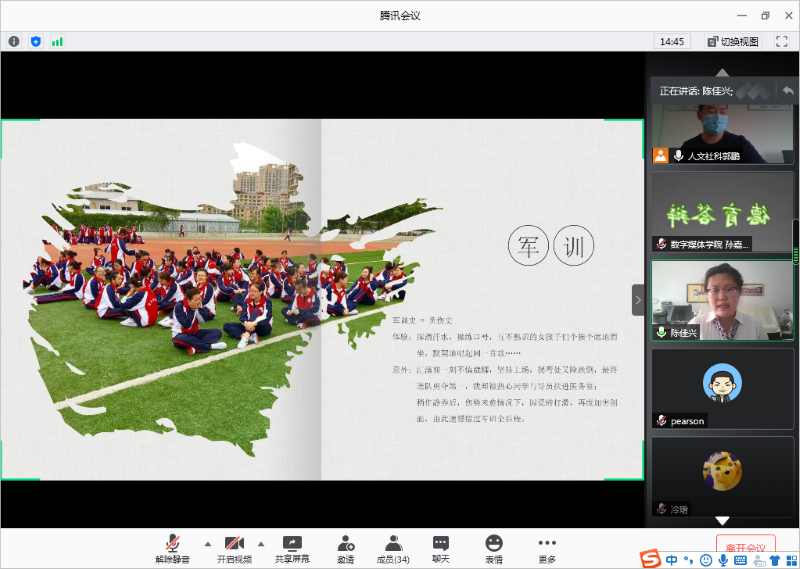Click the 切换视图 switch view button
Image resolution: width=800 pixels, height=569 pixels.
pyautogui.click(x=733, y=41)
